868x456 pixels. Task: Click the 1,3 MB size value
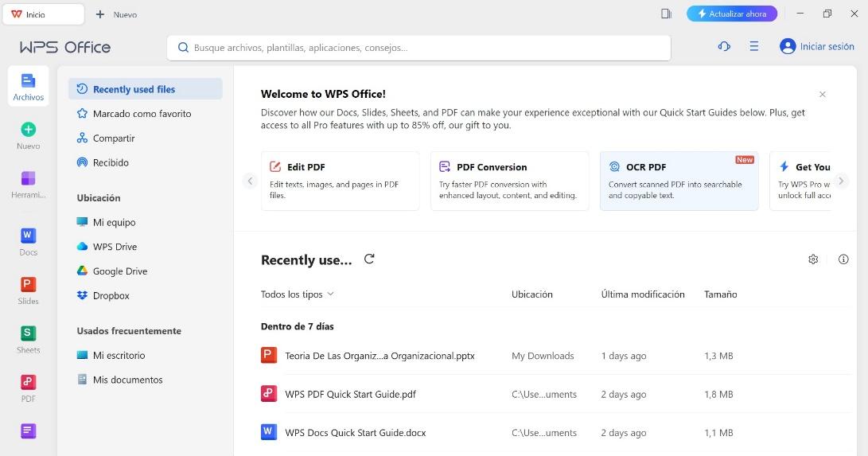click(718, 355)
